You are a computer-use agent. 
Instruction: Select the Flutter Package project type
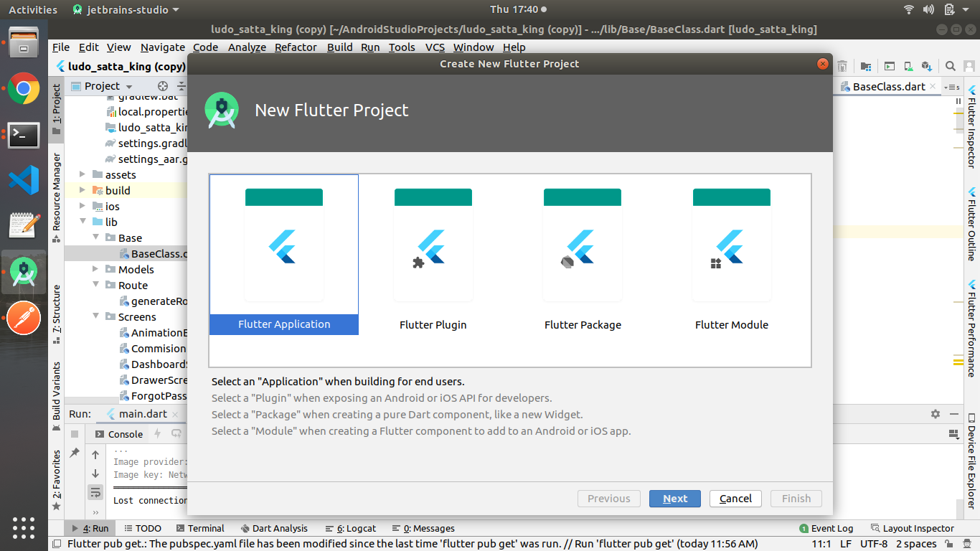coord(583,254)
